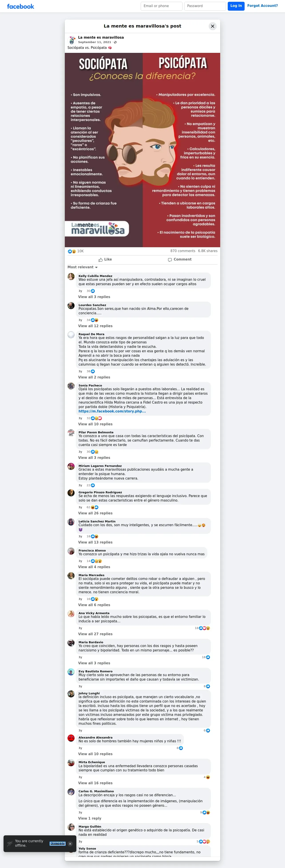285x868 pixels.
Task: Click the Like thumbs-up icon
Action: coord(100,260)
